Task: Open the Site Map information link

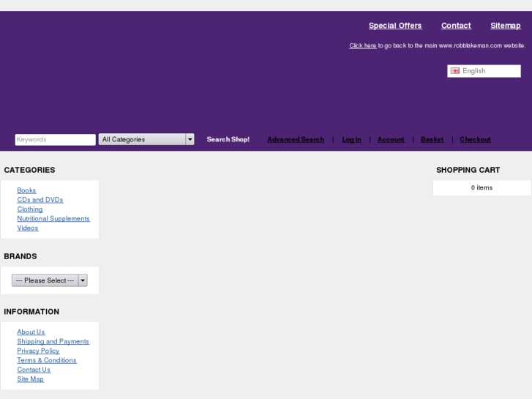Action: click(x=30, y=379)
